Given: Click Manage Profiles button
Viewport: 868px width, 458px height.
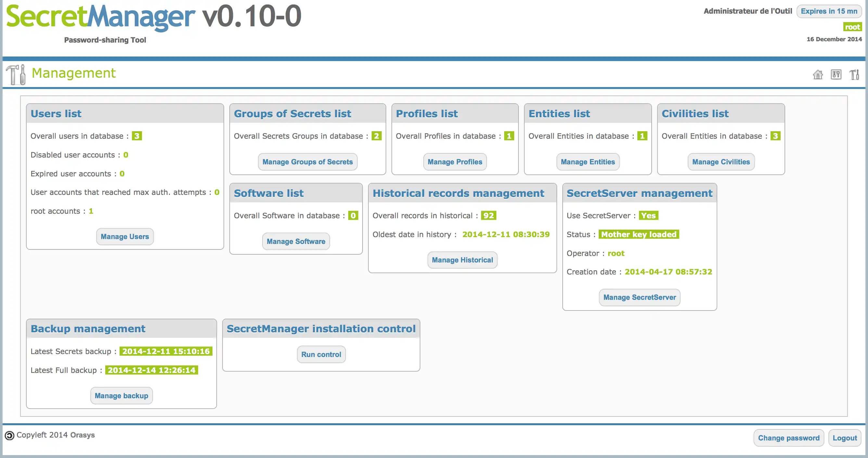Looking at the screenshot, I should click(455, 161).
